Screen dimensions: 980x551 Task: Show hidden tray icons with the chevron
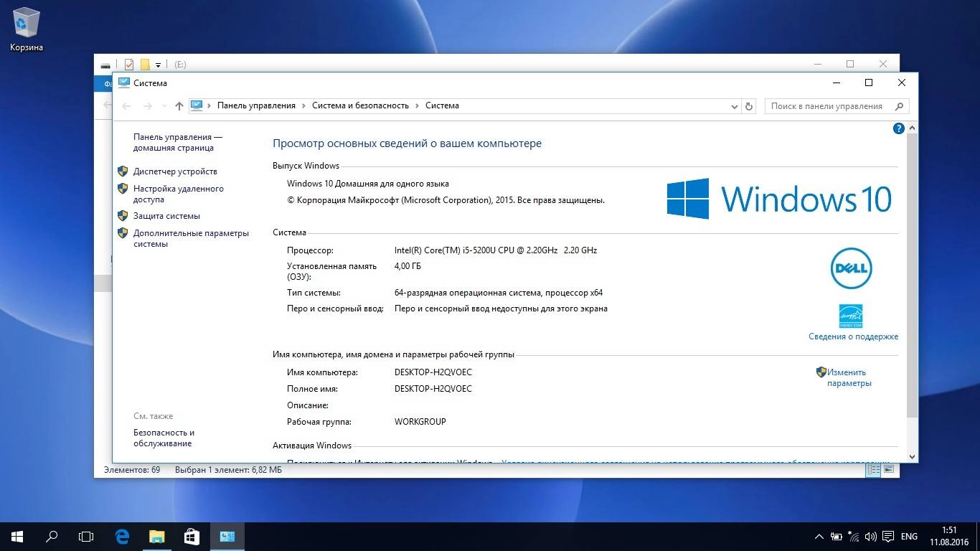(x=819, y=537)
